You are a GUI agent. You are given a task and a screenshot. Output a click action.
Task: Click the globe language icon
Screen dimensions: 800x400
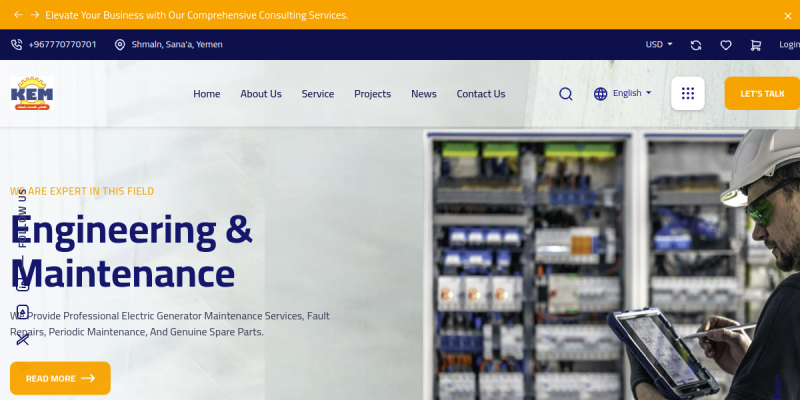[x=601, y=94]
